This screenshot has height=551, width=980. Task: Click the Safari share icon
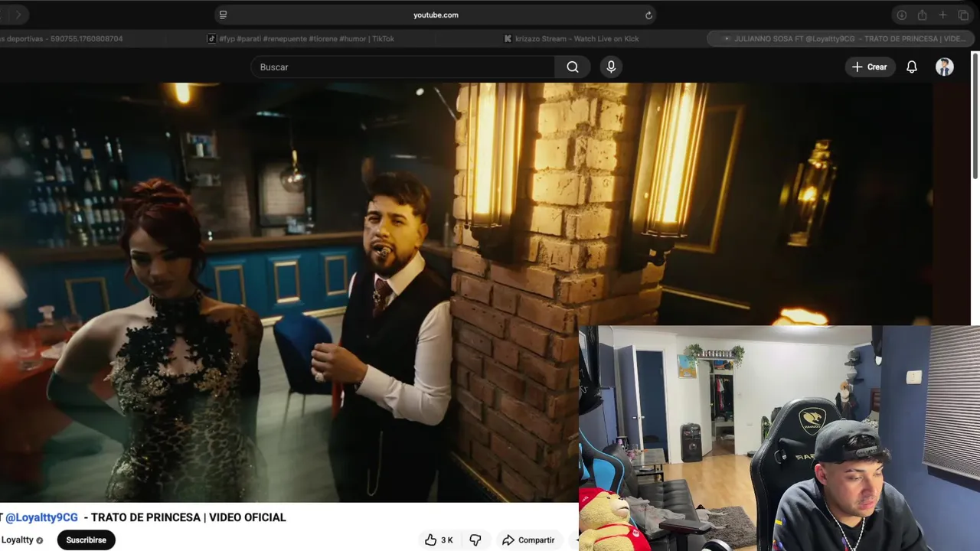click(923, 15)
